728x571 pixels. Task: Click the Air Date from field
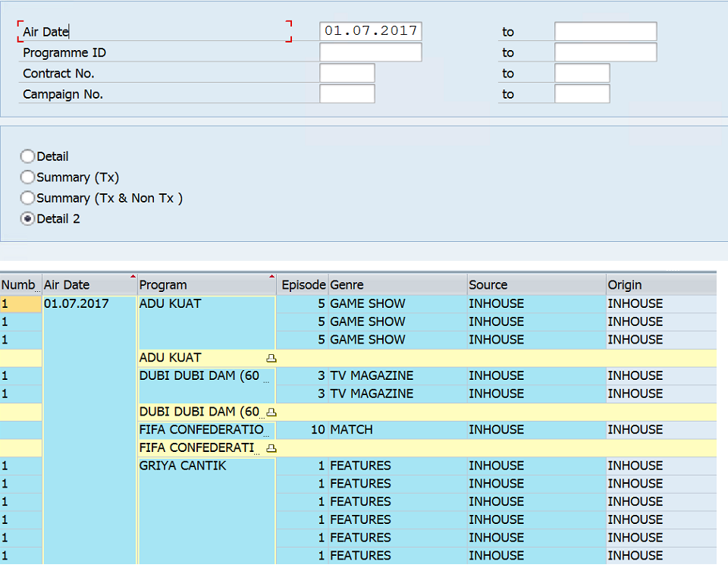click(371, 31)
